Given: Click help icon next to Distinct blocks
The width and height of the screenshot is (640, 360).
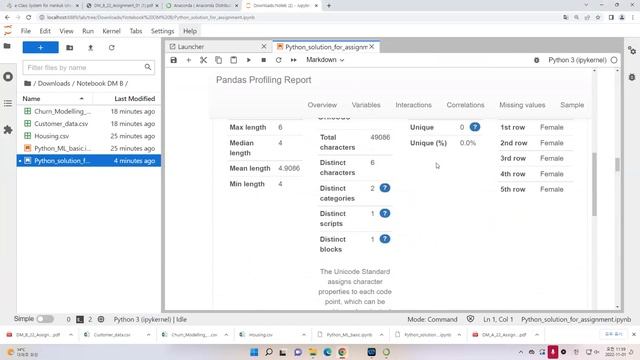Looking at the screenshot, I should click(x=384, y=239).
